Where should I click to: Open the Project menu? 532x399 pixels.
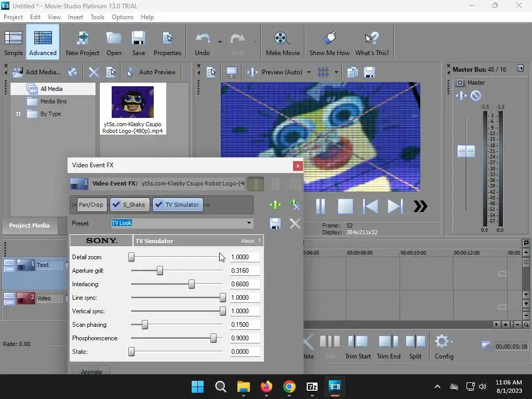13,17
